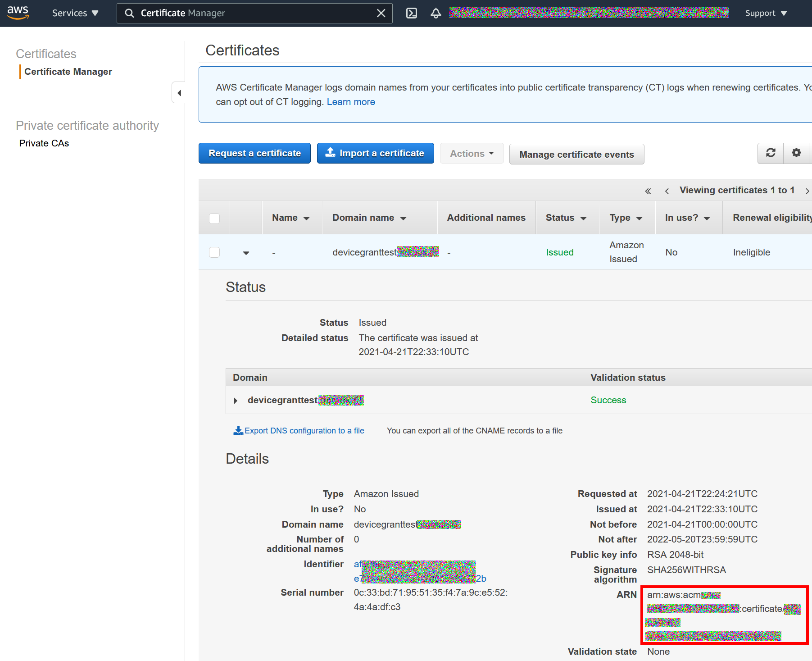This screenshot has height=661, width=812.
Task: Click the Requested at 2021-04-21T22:24:21UTC value
Action: click(702, 494)
